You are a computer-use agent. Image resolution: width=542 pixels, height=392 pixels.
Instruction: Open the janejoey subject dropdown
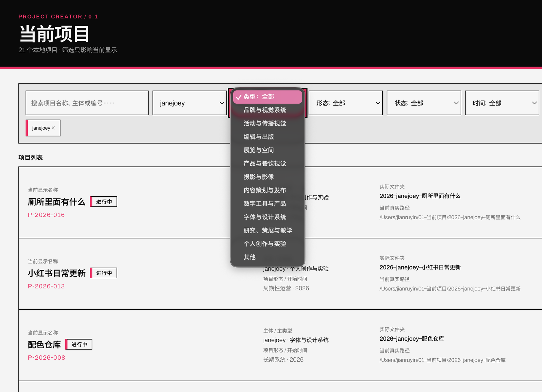(189, 103)
